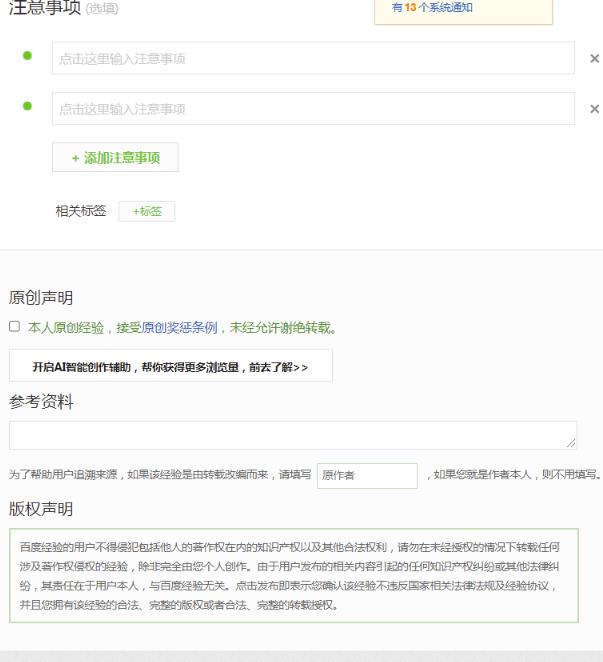Add a tag with the +标签 button
The width and height of the screenshot is (603, 662).
147,211
